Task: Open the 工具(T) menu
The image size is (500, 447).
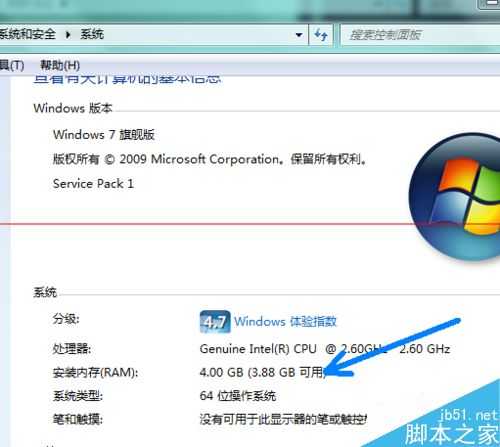Action: pos(12,65)
